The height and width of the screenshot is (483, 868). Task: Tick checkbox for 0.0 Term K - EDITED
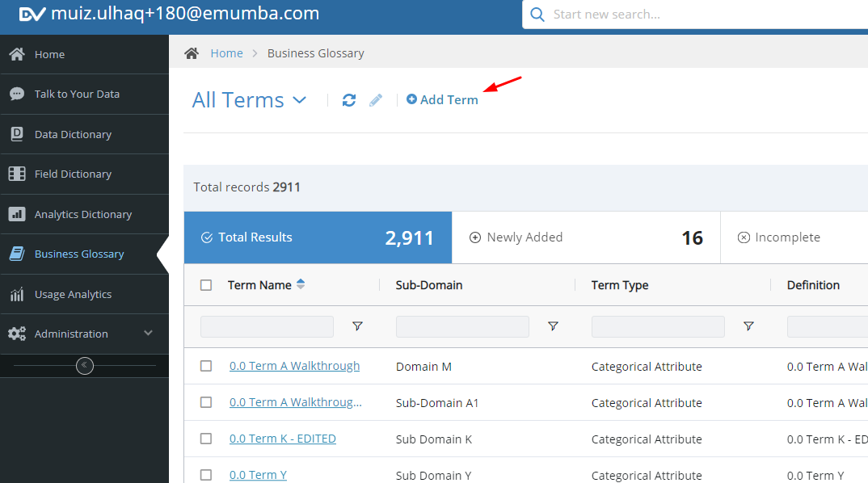206,439
